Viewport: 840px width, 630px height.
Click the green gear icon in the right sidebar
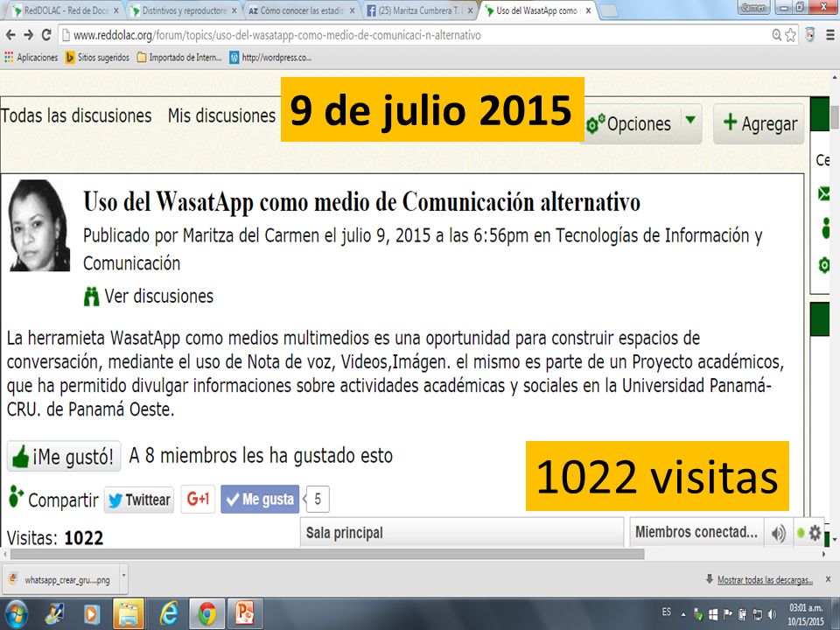pyautogui.click(x=824, y=264)
